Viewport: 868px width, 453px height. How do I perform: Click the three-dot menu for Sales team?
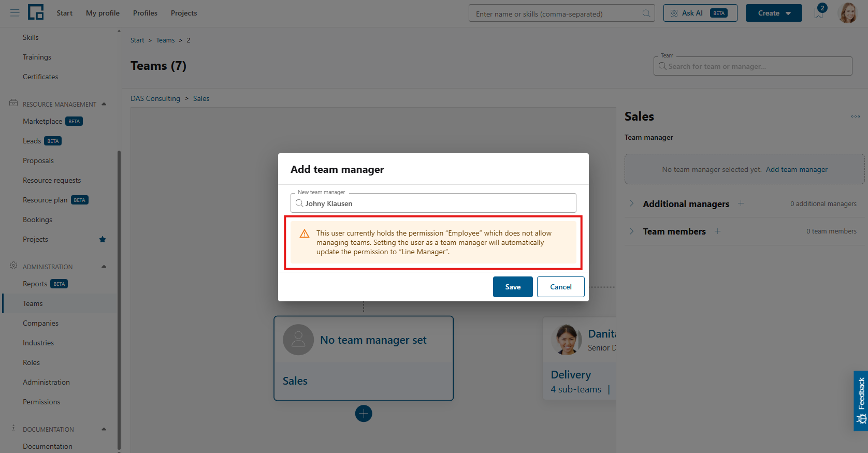pos(855,116)
